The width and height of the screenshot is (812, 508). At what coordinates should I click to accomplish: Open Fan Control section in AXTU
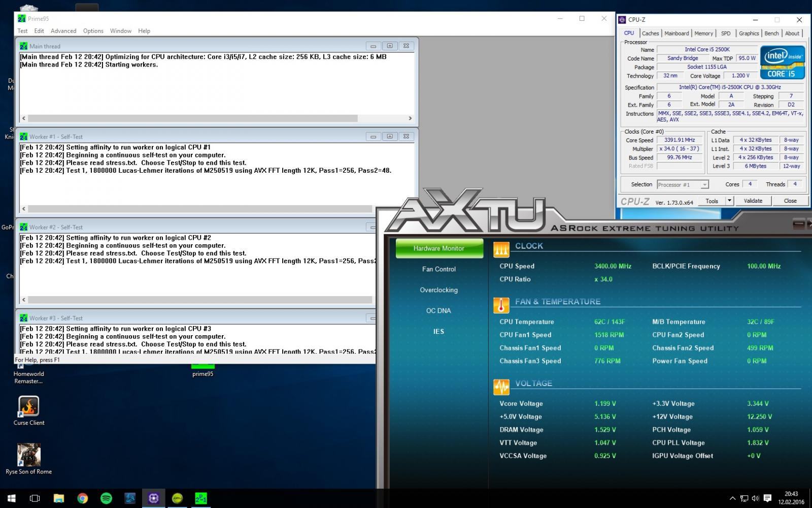coord(439,269)
